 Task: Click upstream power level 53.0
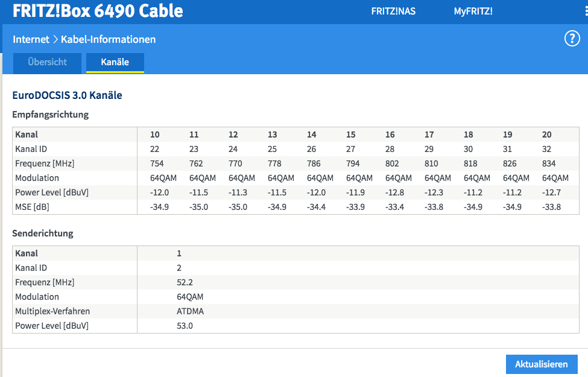click(185, 326)
